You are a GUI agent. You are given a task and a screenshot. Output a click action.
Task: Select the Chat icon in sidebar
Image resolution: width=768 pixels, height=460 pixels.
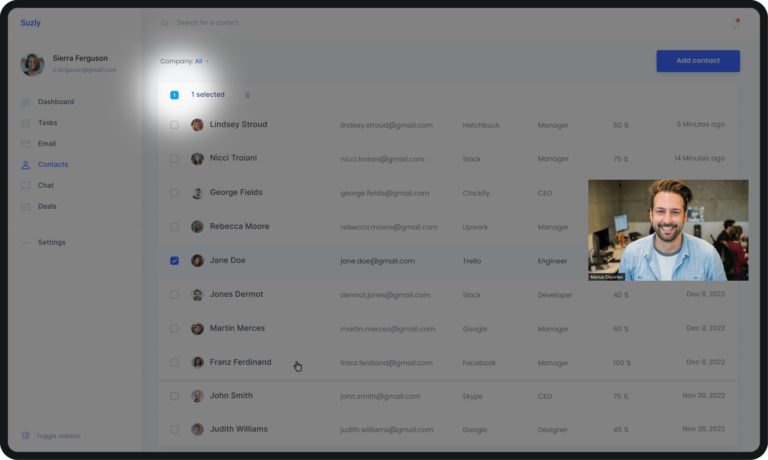(x=26, y=186)
